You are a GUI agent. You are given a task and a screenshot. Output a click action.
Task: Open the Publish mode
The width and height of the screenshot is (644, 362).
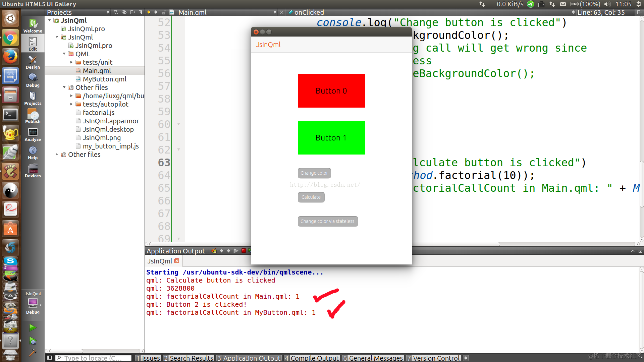(33, 116)
